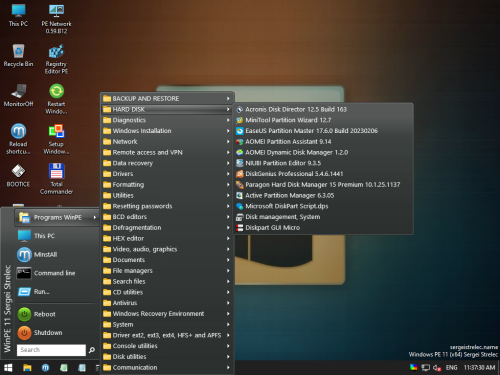Click the ENG language indicator
500x375 pixels.
click(x=451, y=368)
